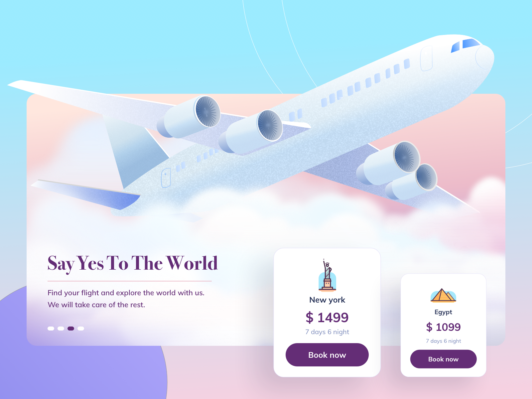
Task: Select the second carousel dot
Action: point(61,329)
